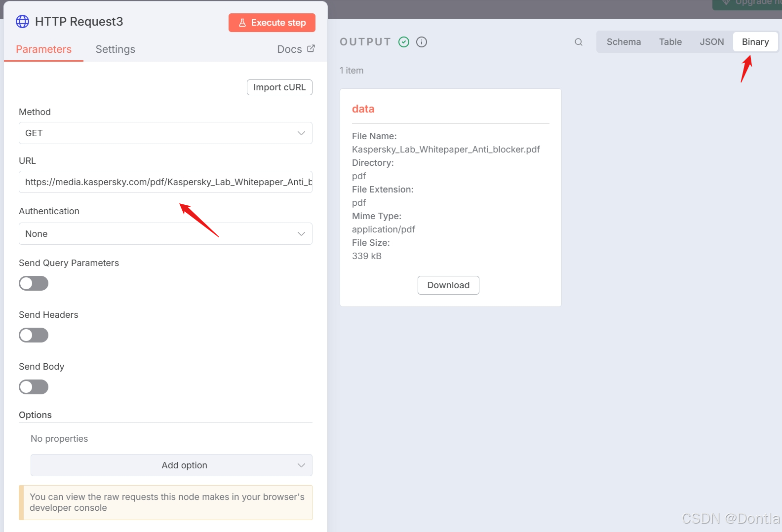This screenshot has width=782, height=532.
Task: Open the Docs link
Action: [x=296, y=49]
